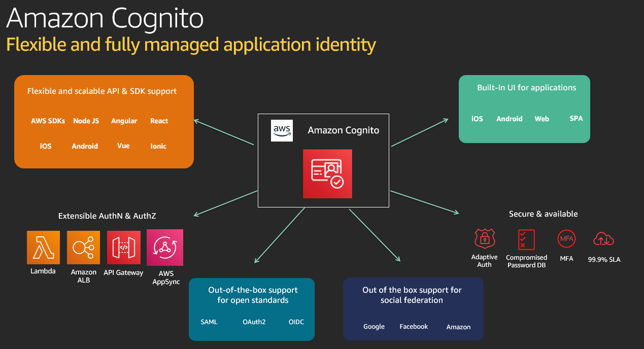
Task: Click the red Amazon Cognito service icon
Action: (x=327, y=174)
